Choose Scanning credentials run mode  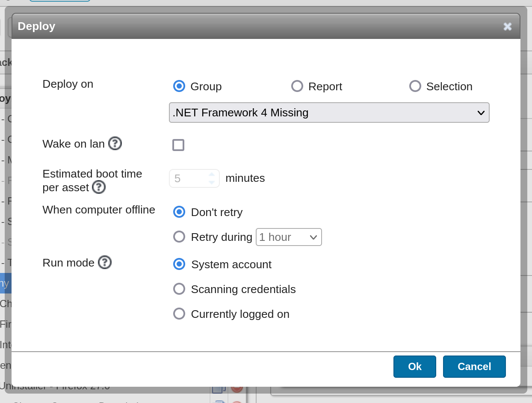pos(179,289)
